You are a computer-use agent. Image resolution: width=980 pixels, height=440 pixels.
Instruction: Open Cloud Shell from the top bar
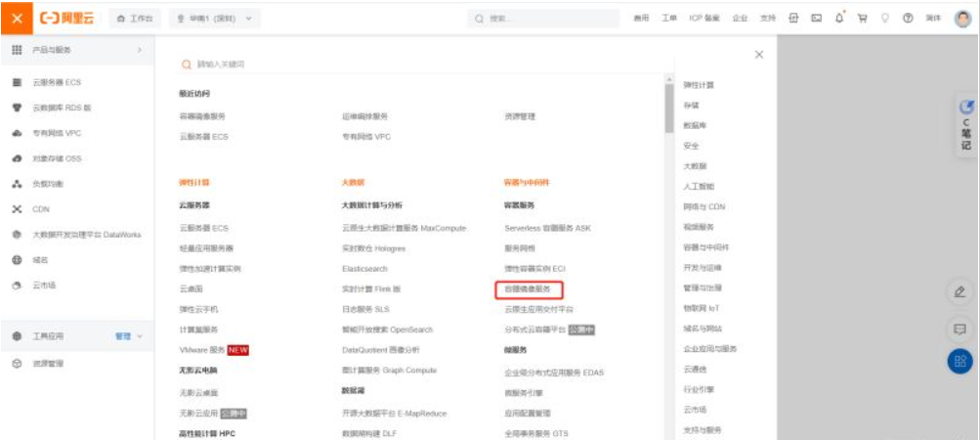816,19
